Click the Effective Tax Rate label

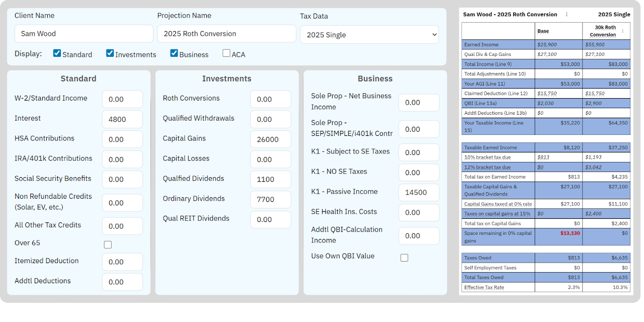(484, 287)
